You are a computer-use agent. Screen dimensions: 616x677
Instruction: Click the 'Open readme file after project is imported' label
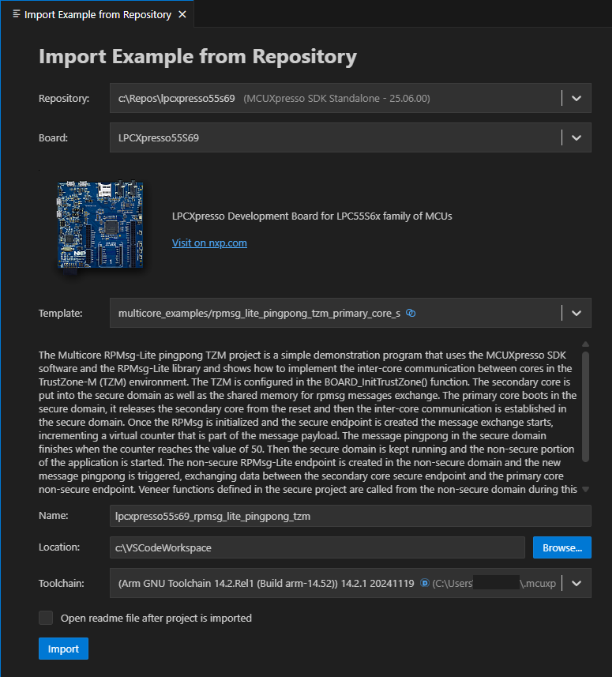(x=156, y=619)
